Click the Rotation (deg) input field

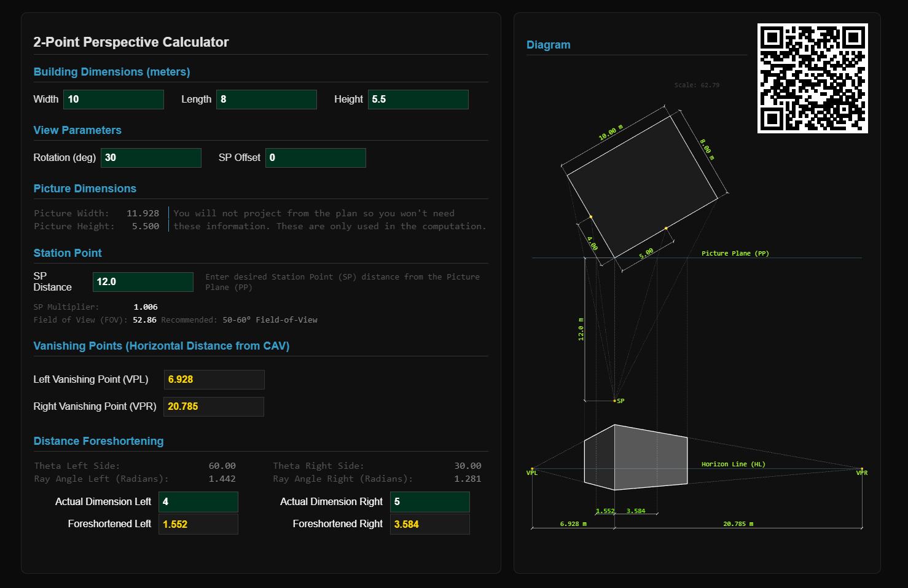click(151, 158)
